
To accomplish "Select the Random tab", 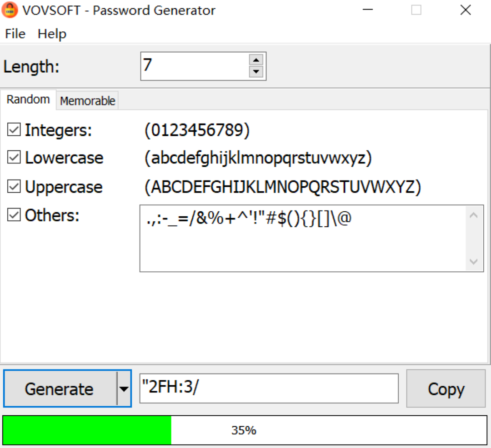I will coord(28,100).
